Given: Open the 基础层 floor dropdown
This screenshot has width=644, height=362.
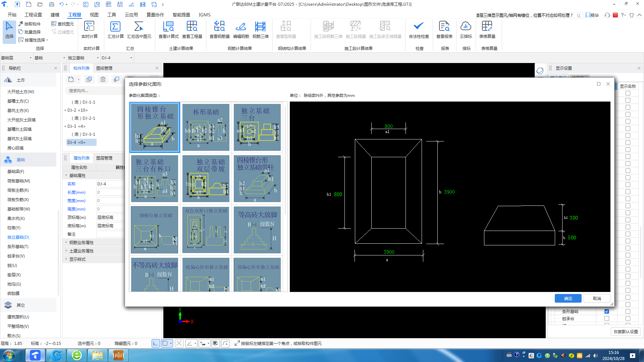Looking at the screenshot, I should click(x=16, y=58).
